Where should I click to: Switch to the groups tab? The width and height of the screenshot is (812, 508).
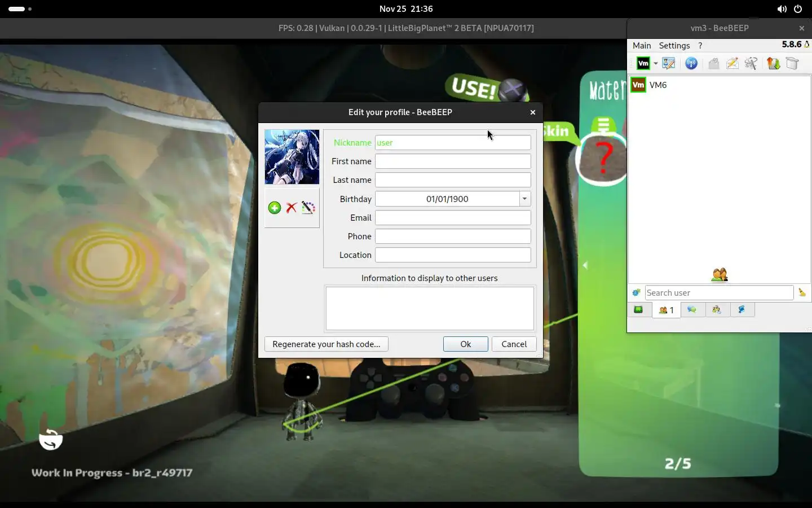tap(717, 310)
